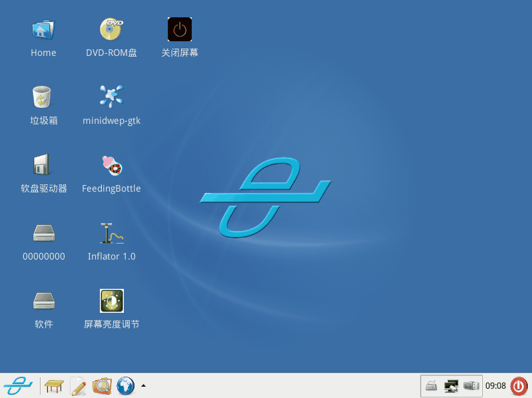Select the Home label text

tap(43, 53)
